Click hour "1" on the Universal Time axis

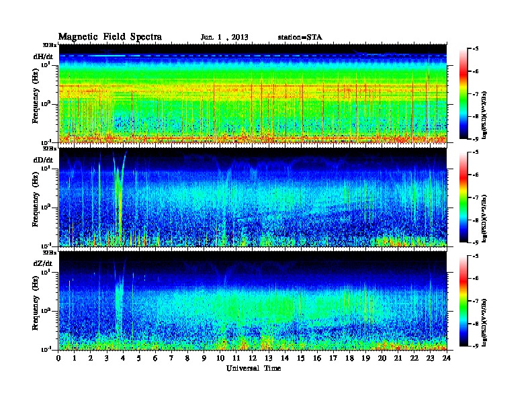75,359
